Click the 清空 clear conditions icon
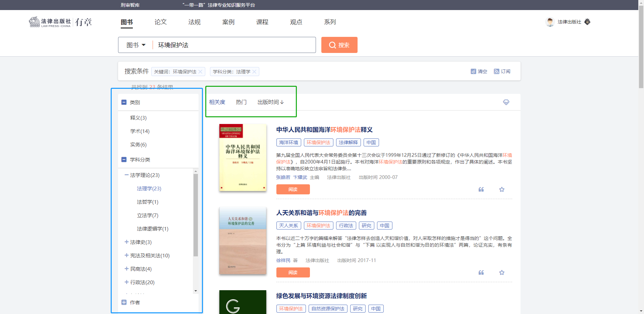644x314 pixels. [x=473, y=71]
